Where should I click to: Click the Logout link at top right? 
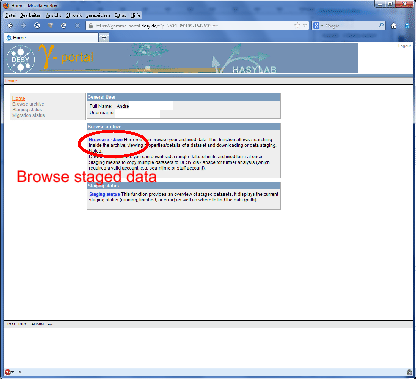[404, 46]
